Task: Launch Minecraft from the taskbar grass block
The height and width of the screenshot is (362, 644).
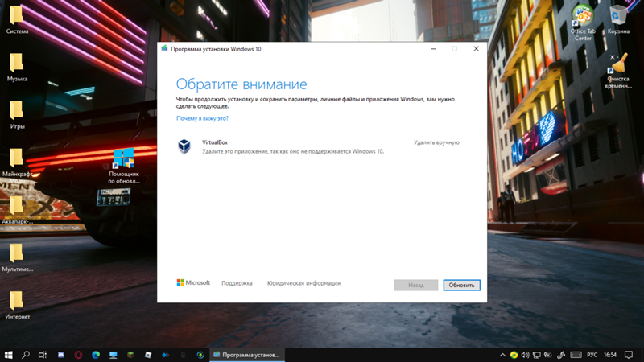Action: pos(130,355)
